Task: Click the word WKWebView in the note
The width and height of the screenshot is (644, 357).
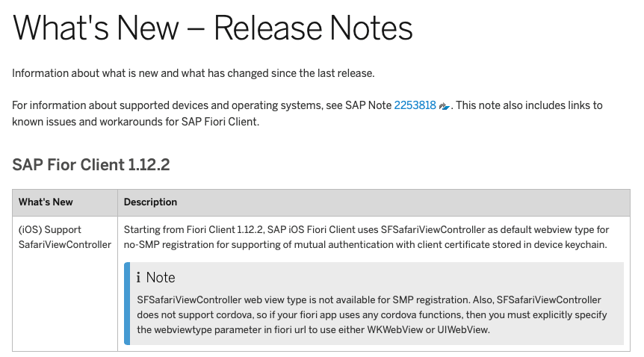Action: (394, 330)
